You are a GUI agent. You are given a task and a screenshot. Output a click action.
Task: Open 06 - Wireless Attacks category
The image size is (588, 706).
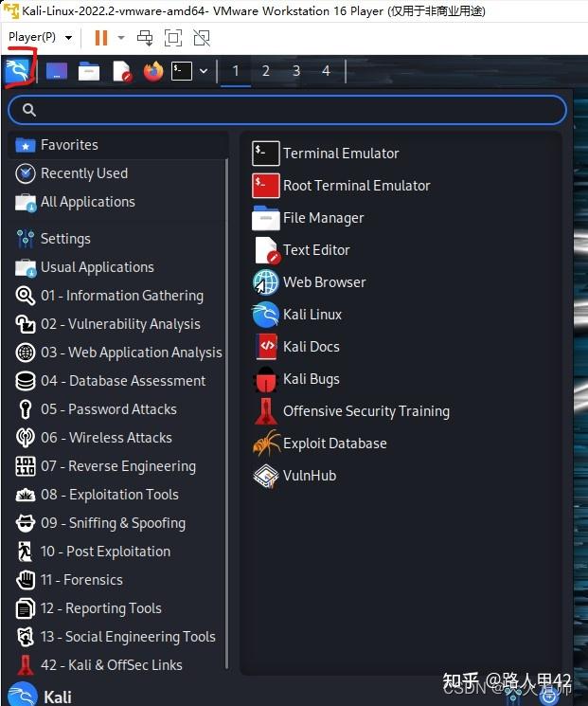pyautogui.click(x=117, y=437)
